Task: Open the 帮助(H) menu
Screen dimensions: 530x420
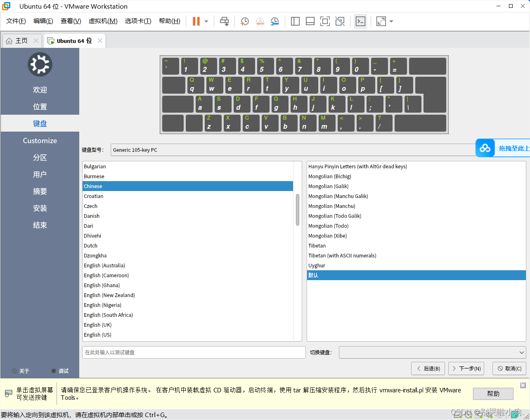Action: click(170, 21)
